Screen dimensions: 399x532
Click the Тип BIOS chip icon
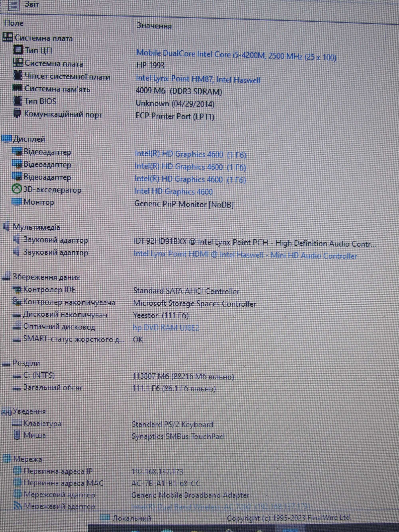[17, 100]
